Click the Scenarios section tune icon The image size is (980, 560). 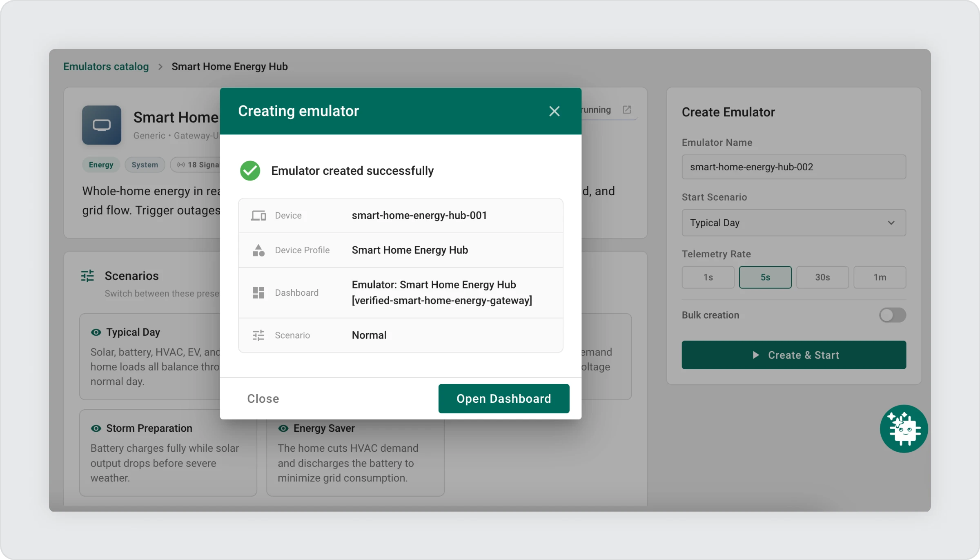click(87, 276)
